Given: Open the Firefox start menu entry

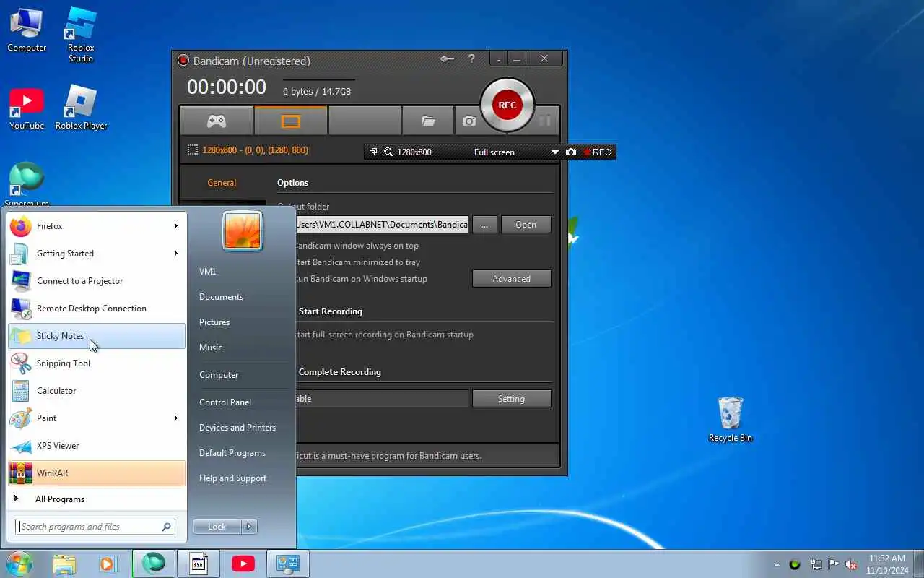Looking at the screenshot, I should click(x=96, y=226).
